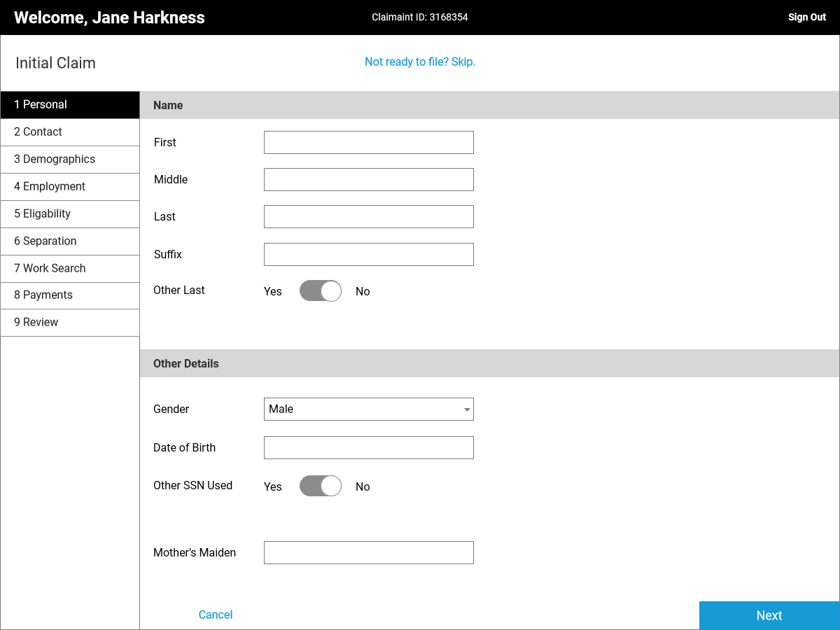Click the Cancel link
The height and width of the screenshot is (630, 840).
216,615
